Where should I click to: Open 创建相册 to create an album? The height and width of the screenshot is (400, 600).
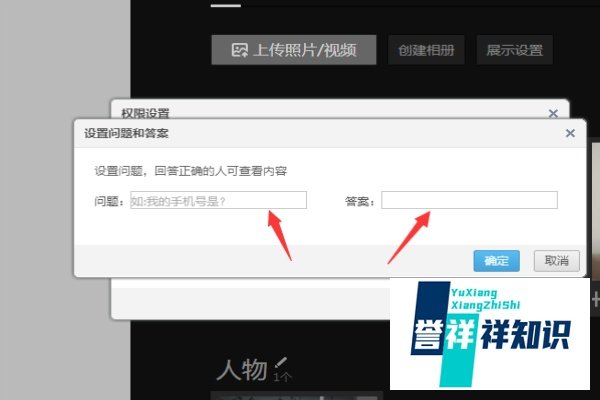[426, 50]
